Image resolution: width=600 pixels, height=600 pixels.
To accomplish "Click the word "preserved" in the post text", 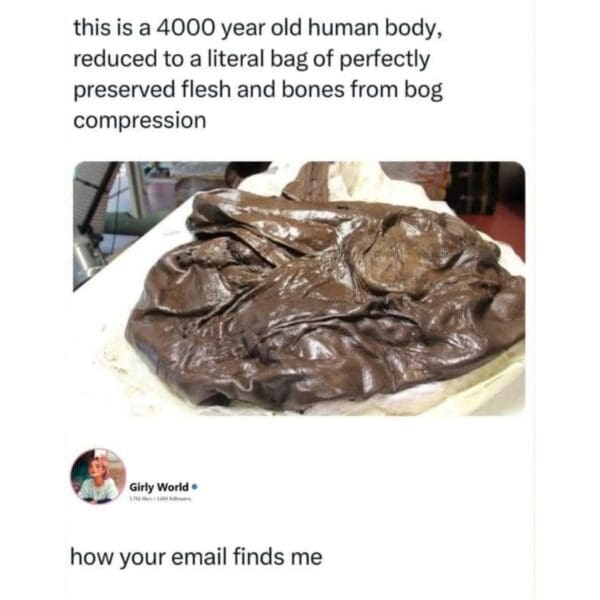I will (122, 90).
